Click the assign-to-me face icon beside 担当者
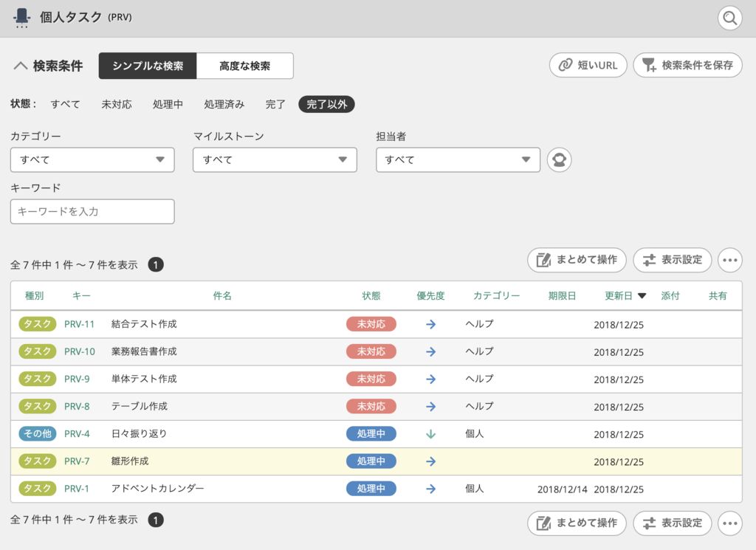The height and width of the screenshot is (550, 756). pos(560,159)
